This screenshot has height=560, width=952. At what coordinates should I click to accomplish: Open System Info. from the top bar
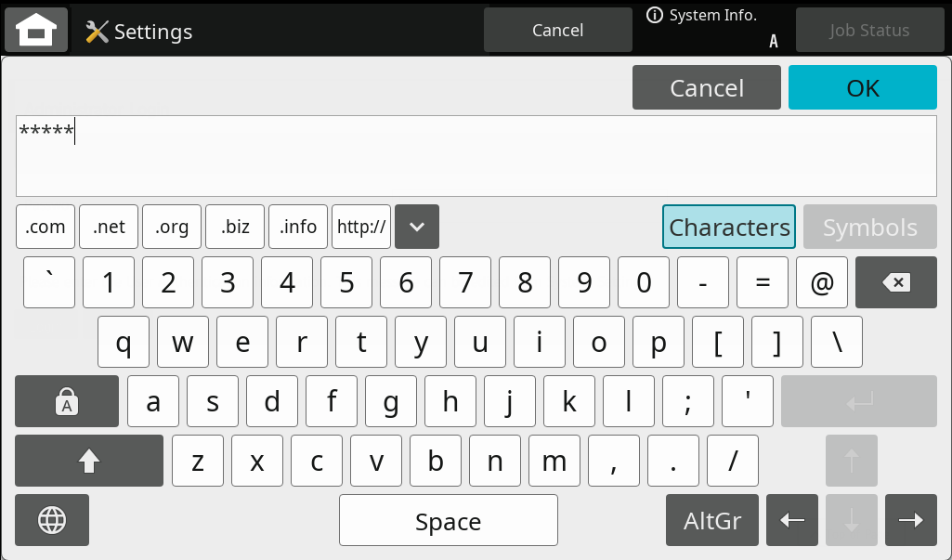[702, 16]
